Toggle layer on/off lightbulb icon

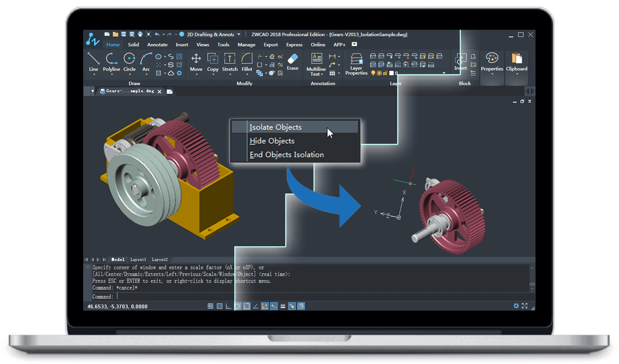pos(373,73)
